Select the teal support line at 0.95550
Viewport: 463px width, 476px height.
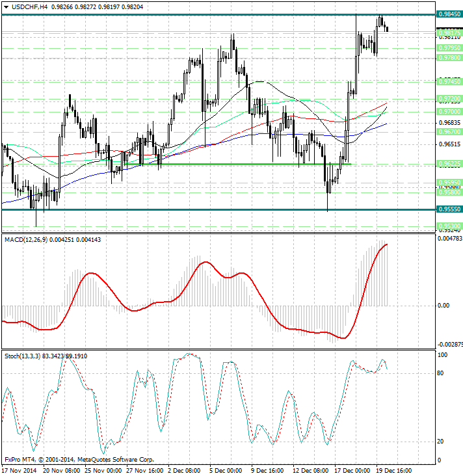218,209
